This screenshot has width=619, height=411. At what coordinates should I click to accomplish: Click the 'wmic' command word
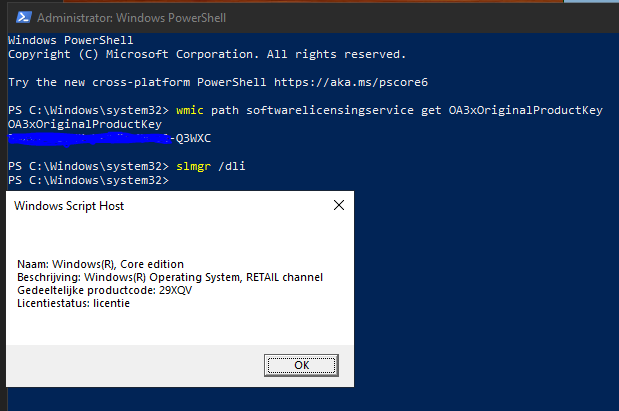click(x=190, y=110)
